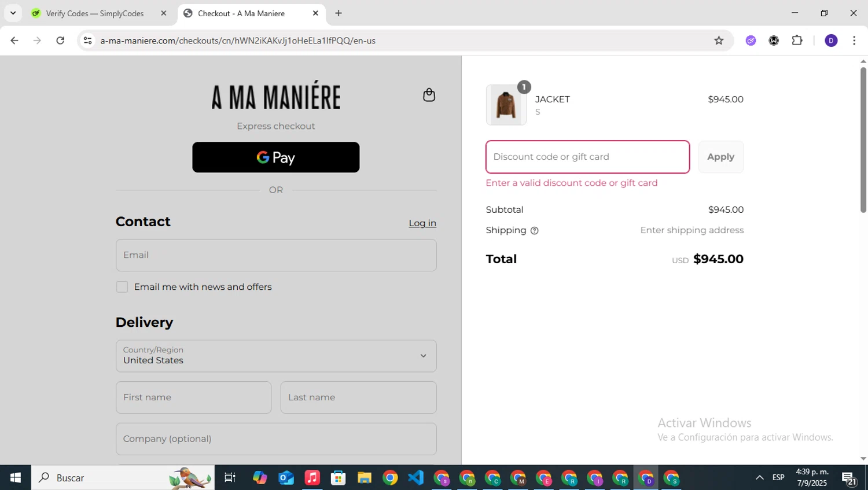
Task: Open the Music app in the taskbar
Action: pyautogui.click(x=312, y=478)
